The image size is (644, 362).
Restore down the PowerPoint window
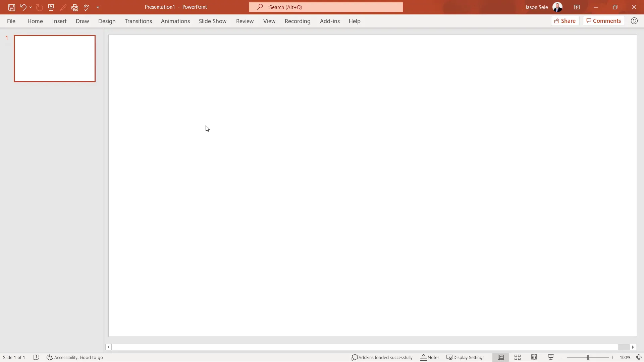tap(615, 7)
